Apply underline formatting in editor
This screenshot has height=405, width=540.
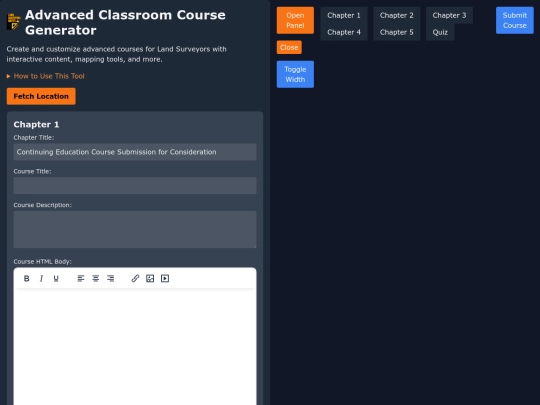(56, 278)
